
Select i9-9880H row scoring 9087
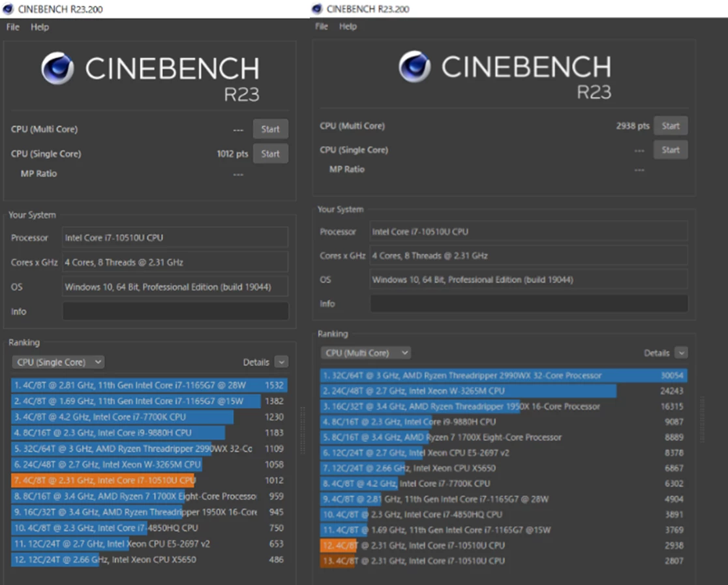[x=504, y=422]
